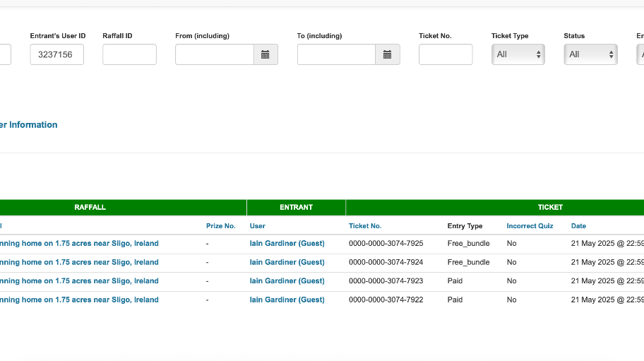Sort by Incorrect Quiz column header
644x361 pixels.
(530, 226)
